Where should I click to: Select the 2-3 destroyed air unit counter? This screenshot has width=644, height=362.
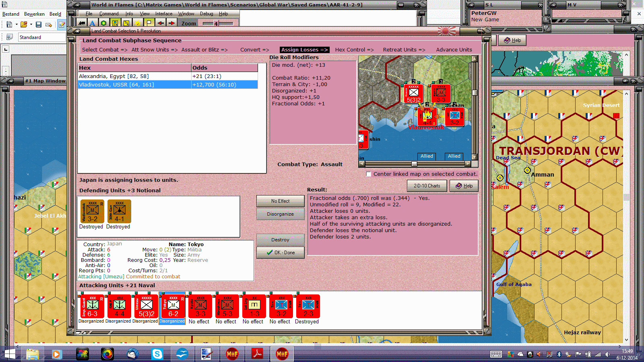(x=308, y=306)
